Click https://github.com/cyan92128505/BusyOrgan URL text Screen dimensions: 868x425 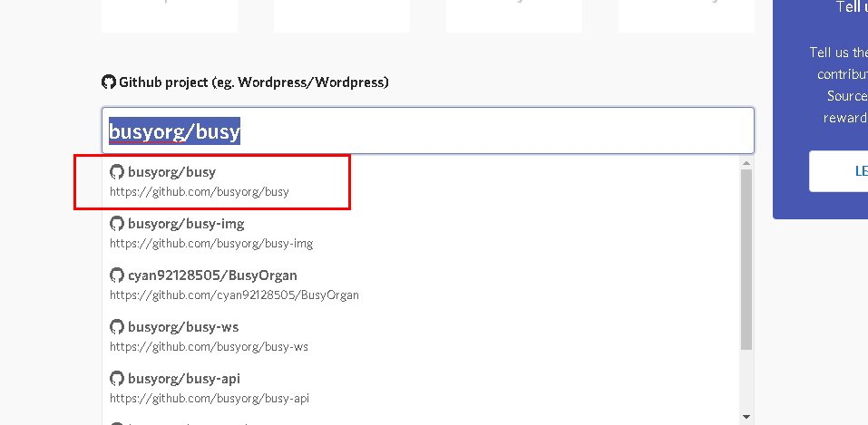tap(234, 295)
